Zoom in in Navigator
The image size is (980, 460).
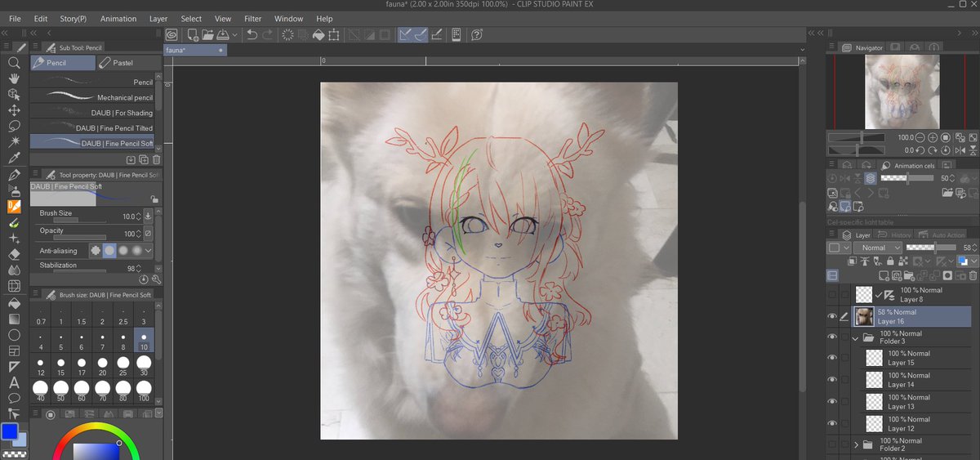tap(933, 138)
